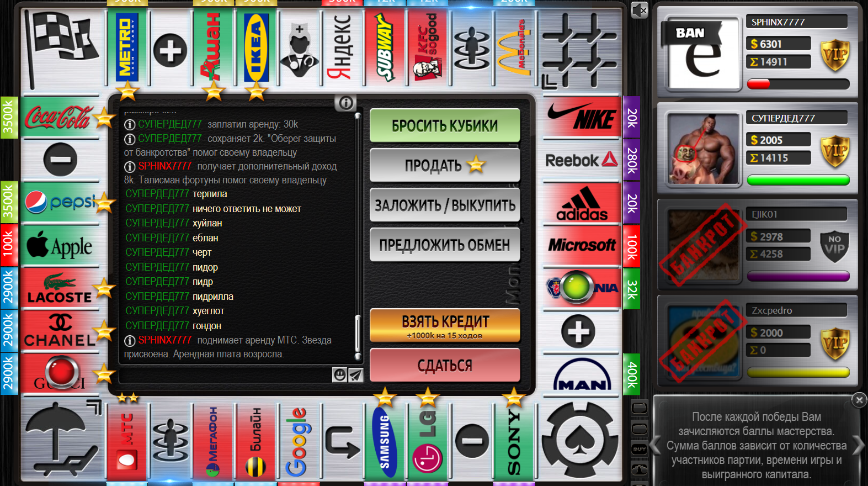The height and width of the screenshot is (486, 868).
Task: Select the Google board cell
Action: tap(299, 441)
